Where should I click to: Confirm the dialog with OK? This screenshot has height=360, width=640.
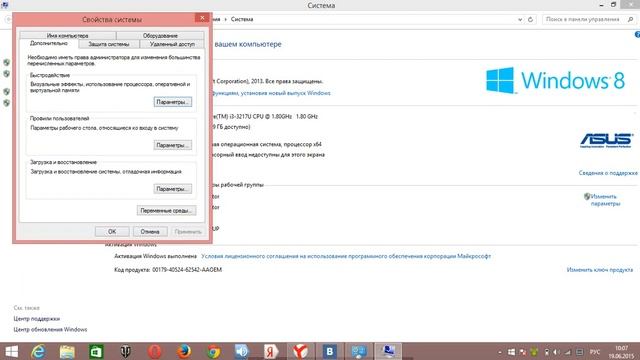[x=112, y=231]
